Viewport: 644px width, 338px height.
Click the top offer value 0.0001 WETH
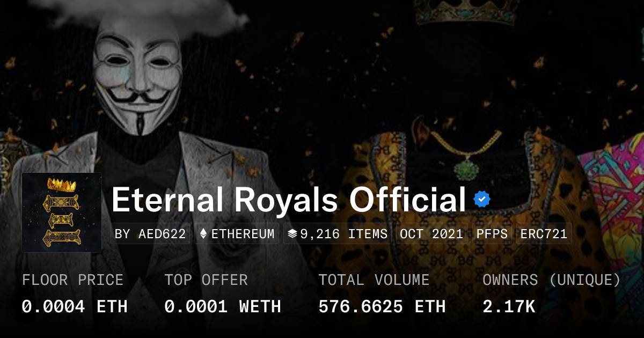[222, 306]
